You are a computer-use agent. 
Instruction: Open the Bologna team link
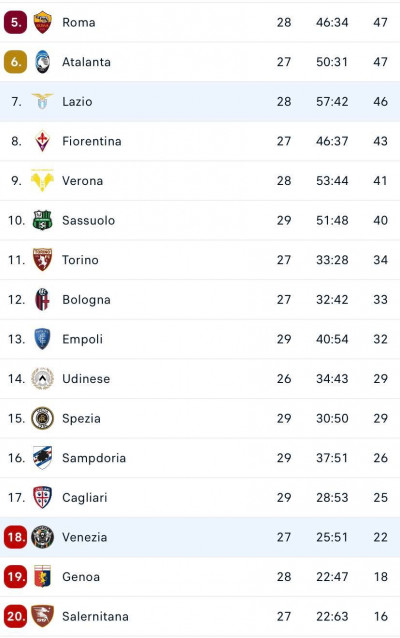pos(86,299)
